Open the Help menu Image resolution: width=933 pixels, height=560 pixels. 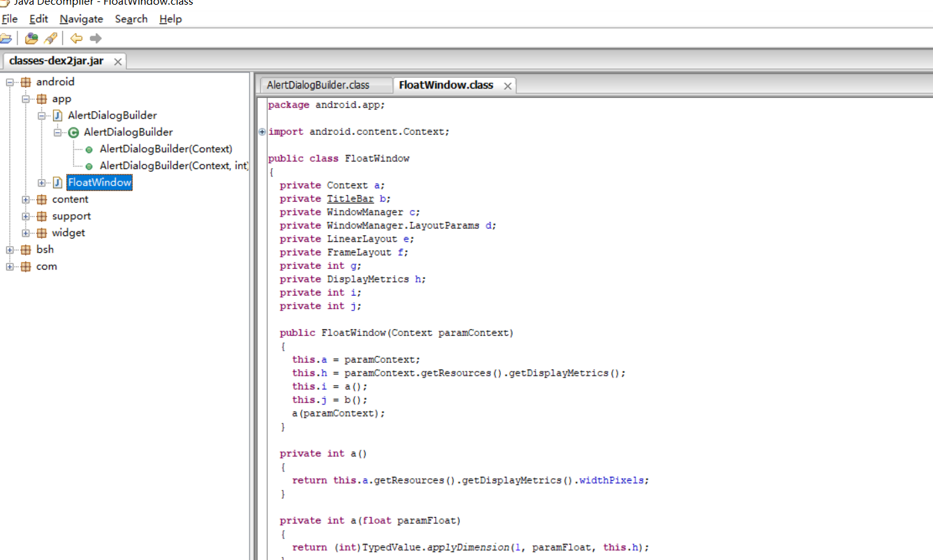pyautogui.click(x=170, y=19)
